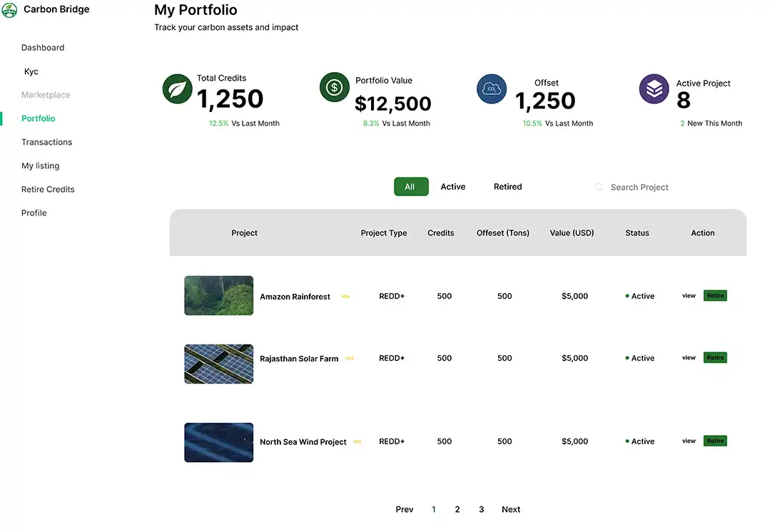Retire North Sea Wind Project credits
The height and width of the screenshot is (532, 772).
tap(716, 441)
